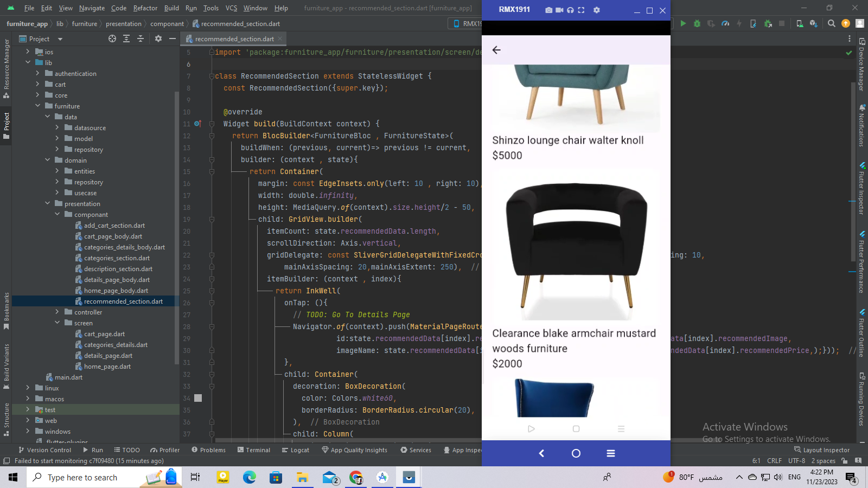Open device mirror settings gear
This screenshot has height=488, width=868.
(x=596, y=10)
